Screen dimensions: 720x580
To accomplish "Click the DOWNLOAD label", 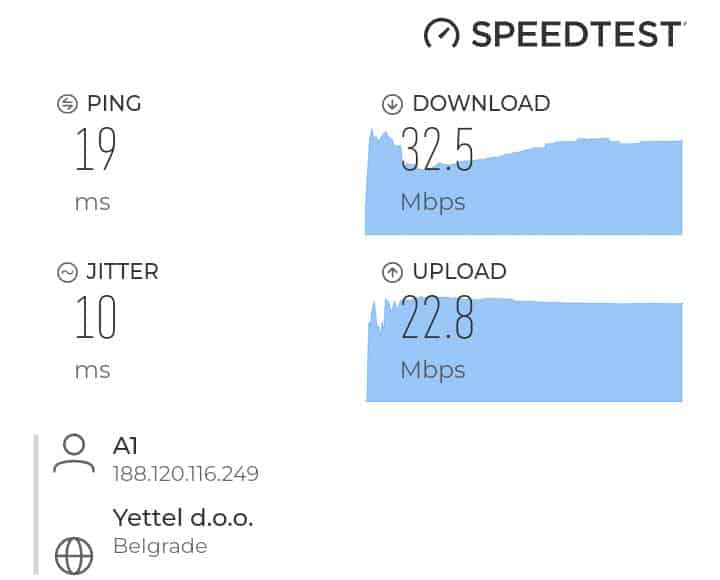I will 481,103.
